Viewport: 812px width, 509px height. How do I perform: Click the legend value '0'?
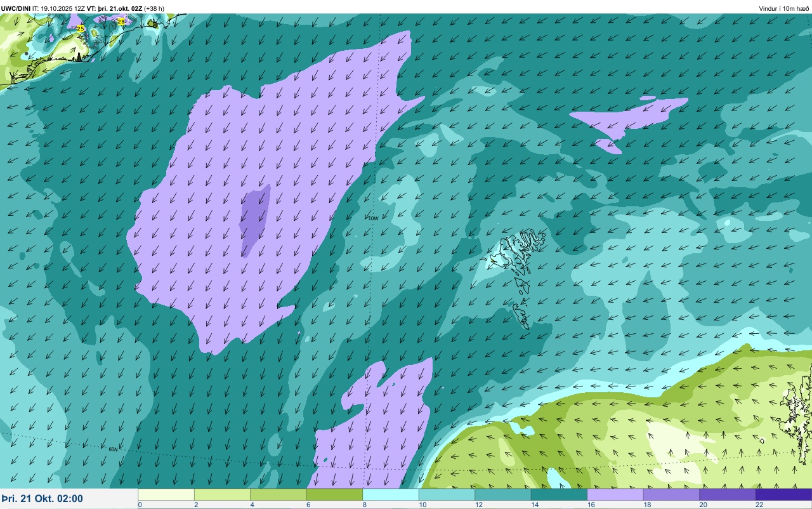(140, 505)
